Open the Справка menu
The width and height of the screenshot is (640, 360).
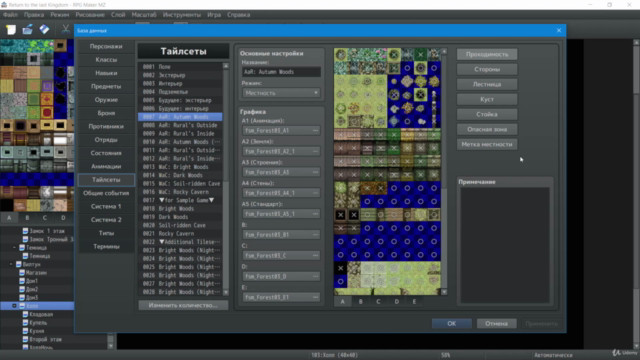(238, 15)
